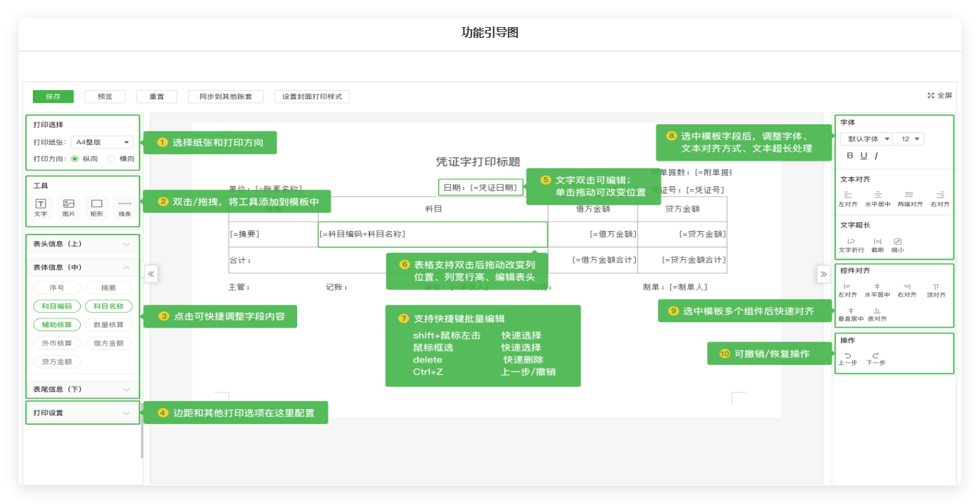The height and width of the screenshot is (504, 980).
Task: Click the green 保存 button
Action: click(x=54, y=96)
